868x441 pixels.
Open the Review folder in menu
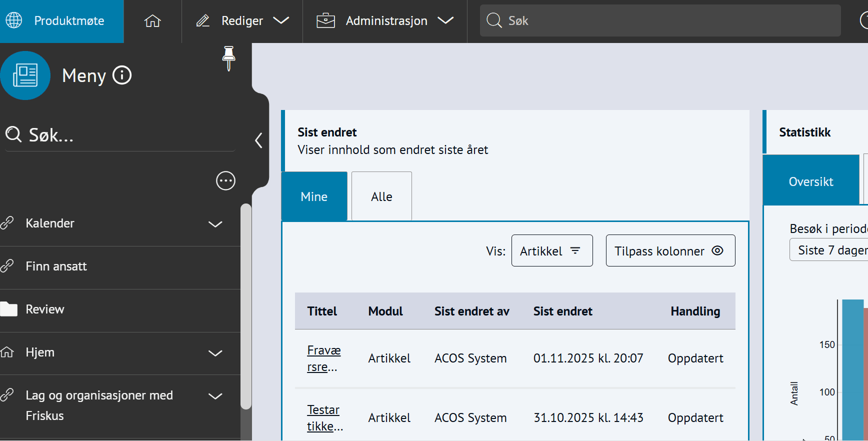(x=45, y=309)
